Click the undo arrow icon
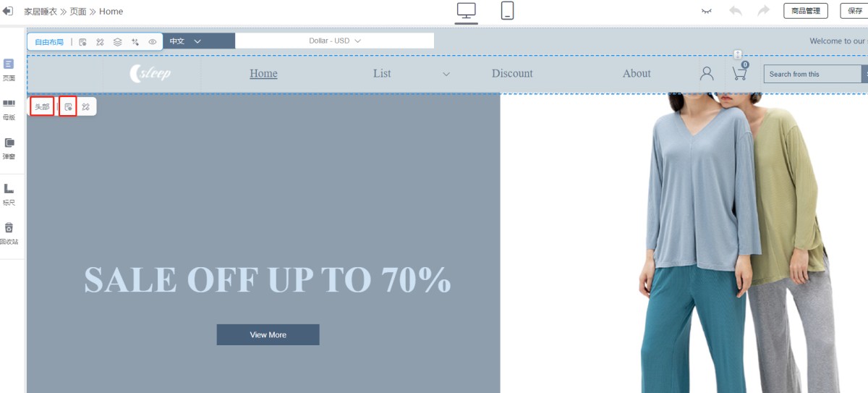868x393 pixels. tap(736, 11)
